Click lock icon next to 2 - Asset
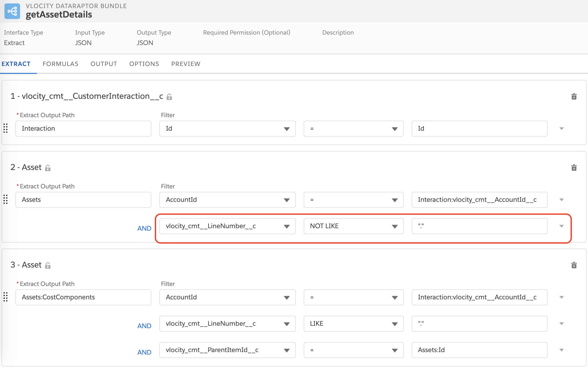Image resolution: width=588 pixels, height=368 pixels. (48, 168)
